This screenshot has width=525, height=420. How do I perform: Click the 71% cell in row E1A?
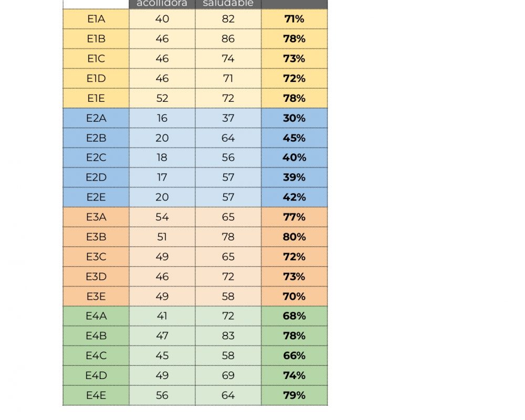pyautogui.click(x=294, y=19)
